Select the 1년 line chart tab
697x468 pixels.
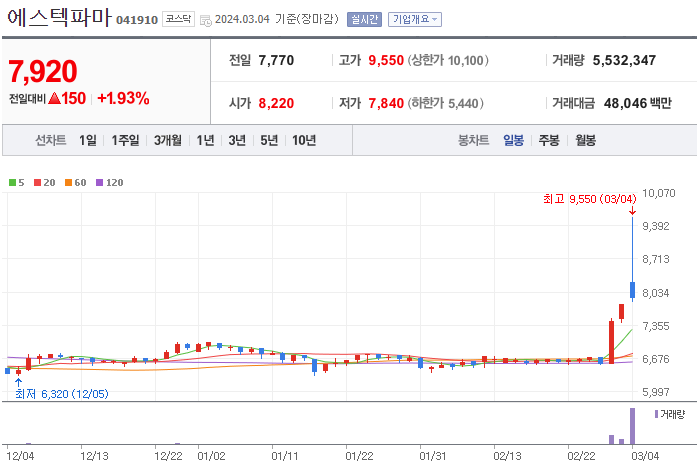205,140
